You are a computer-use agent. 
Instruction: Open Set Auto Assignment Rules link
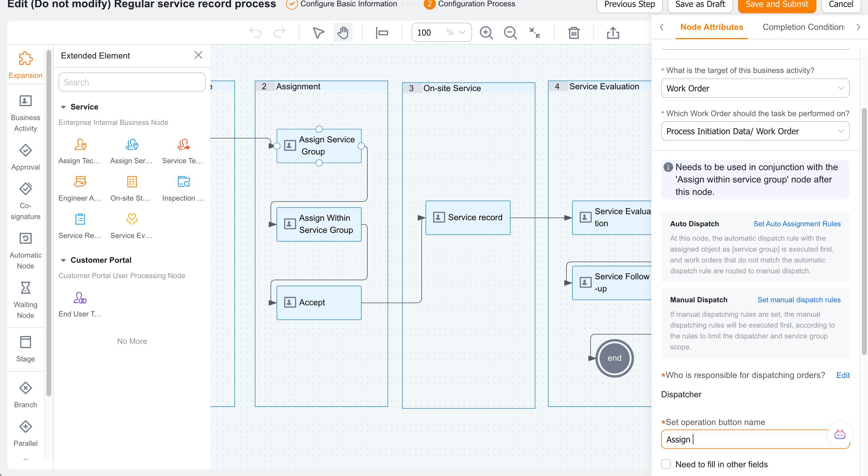[x=797, y=224]
